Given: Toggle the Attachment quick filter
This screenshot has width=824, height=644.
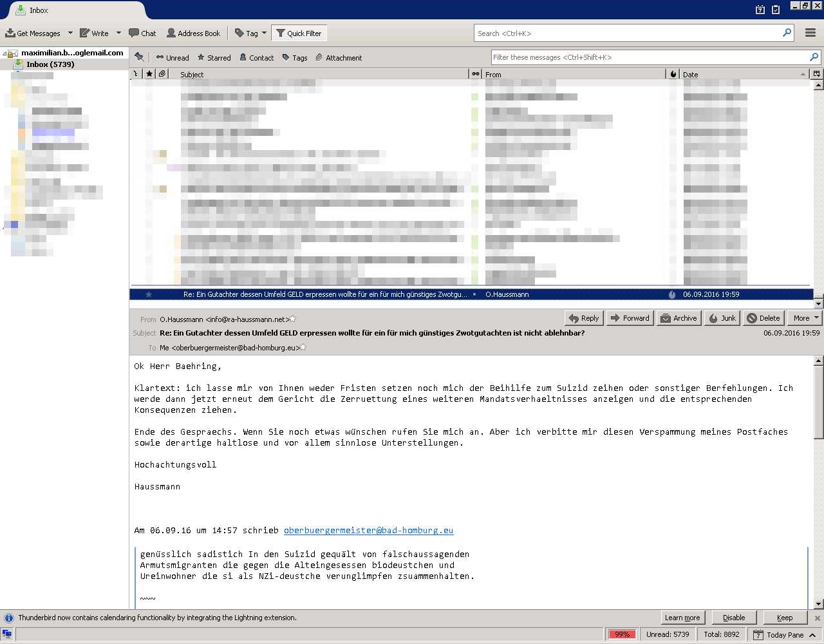Looking at the screenshot, I should [x=339, y=57].
